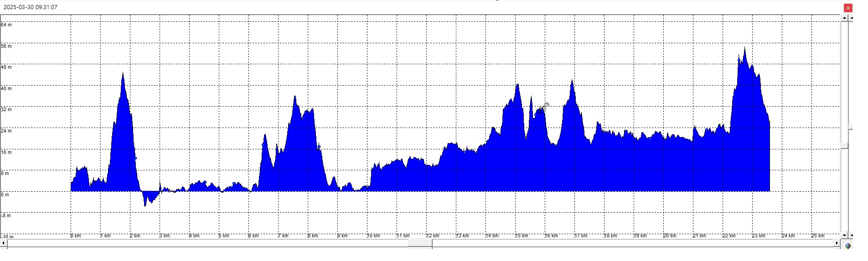Click the inner vertical scrollbar thumb
This screenshot has height=261, width=868.
coord(845,145)
